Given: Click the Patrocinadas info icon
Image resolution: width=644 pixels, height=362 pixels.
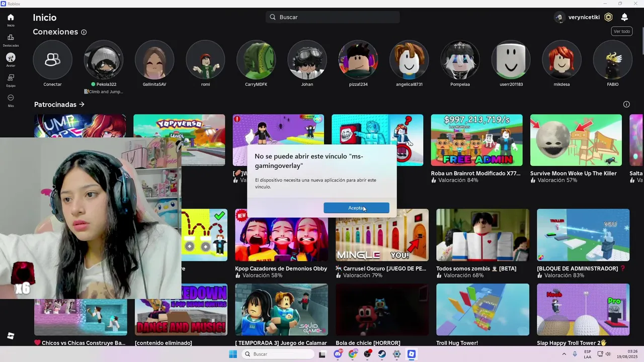Looking at the screenshot, I should click(626, 105).
